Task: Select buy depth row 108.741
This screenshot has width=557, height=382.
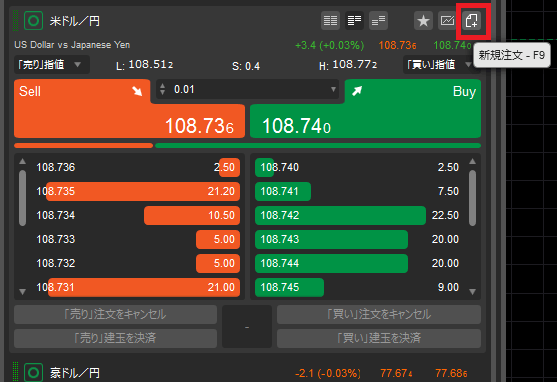Action: (x=358, y=191)
